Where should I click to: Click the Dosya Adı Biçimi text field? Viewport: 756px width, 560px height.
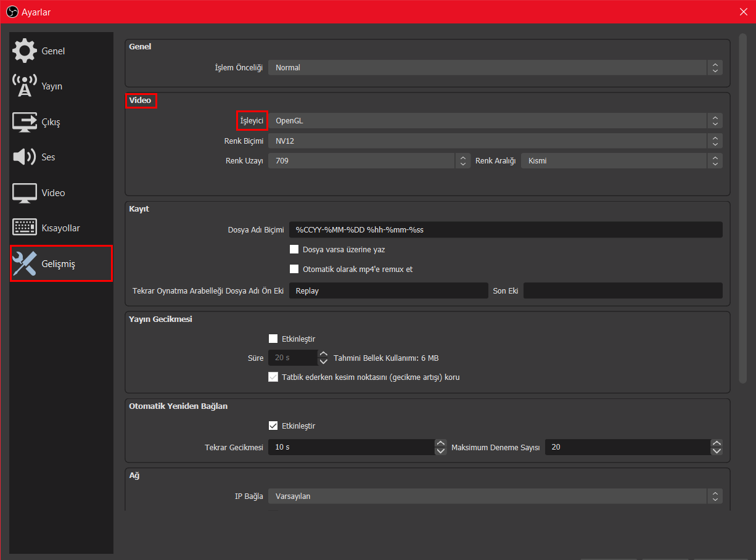point(505,230)
